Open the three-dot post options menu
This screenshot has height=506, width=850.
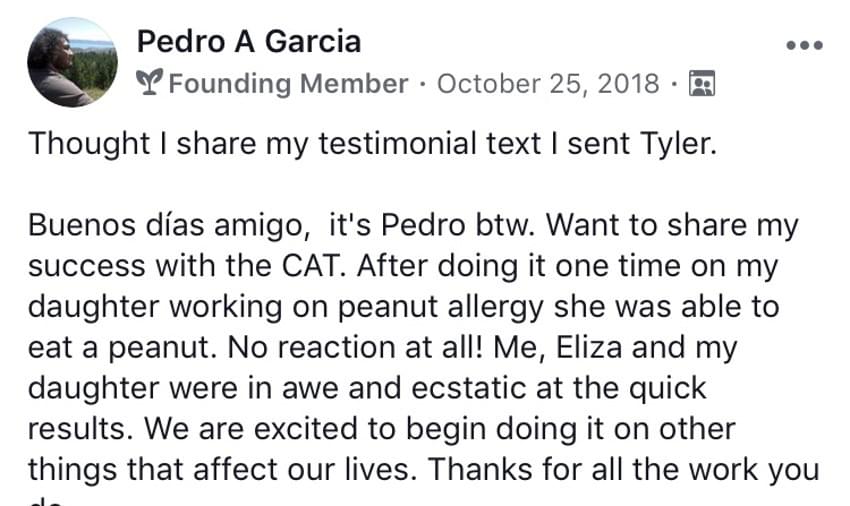pos(804,45)
